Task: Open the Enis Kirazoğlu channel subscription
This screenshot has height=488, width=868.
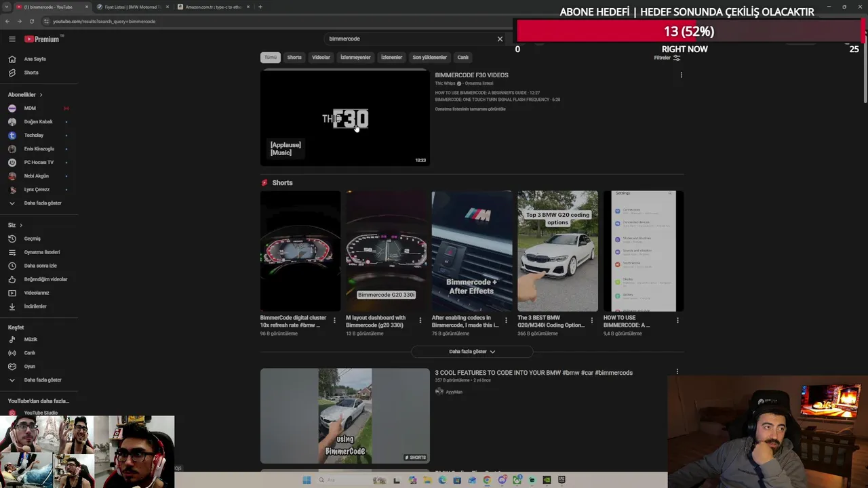Action: [39, 148]
